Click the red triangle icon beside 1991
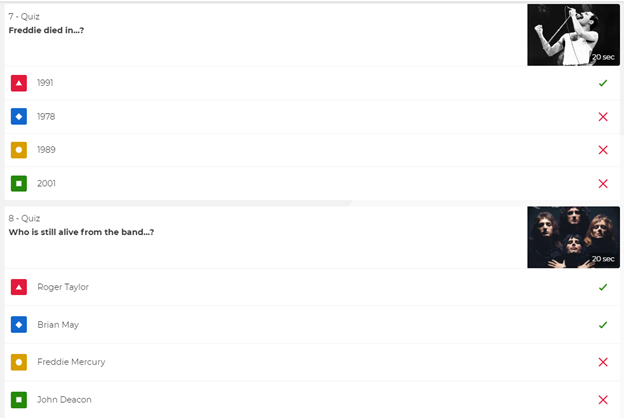The width and height of the screenshot is (624, 418). tap(19, 83)
